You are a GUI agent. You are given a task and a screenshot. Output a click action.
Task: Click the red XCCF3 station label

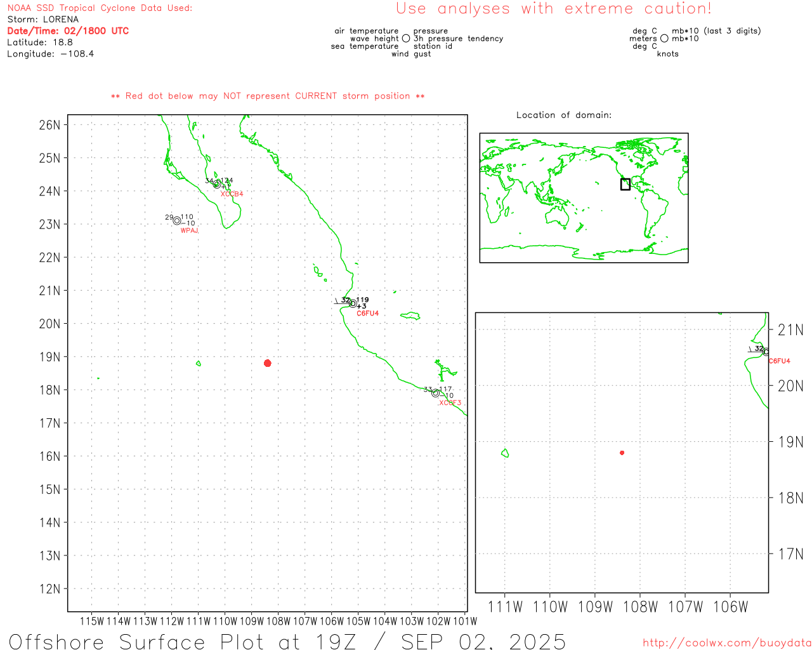[x=450, y=403]
